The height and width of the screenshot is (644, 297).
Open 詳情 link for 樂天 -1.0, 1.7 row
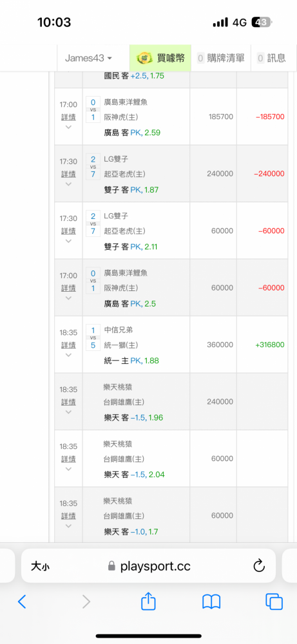[68, 515]
